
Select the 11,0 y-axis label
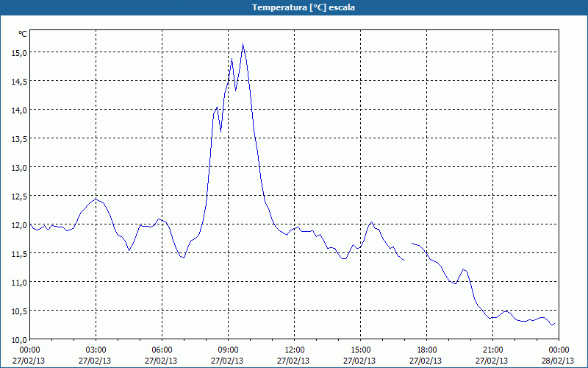point(19,283)
